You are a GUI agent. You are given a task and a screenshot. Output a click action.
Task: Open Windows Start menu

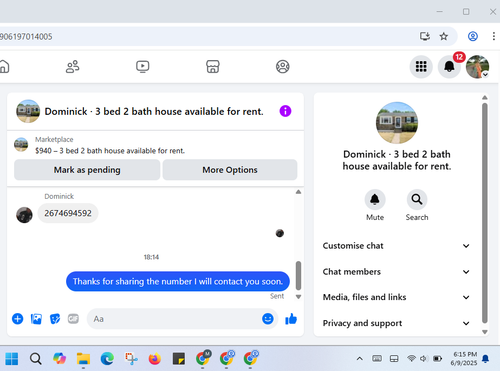click(12, 359)
